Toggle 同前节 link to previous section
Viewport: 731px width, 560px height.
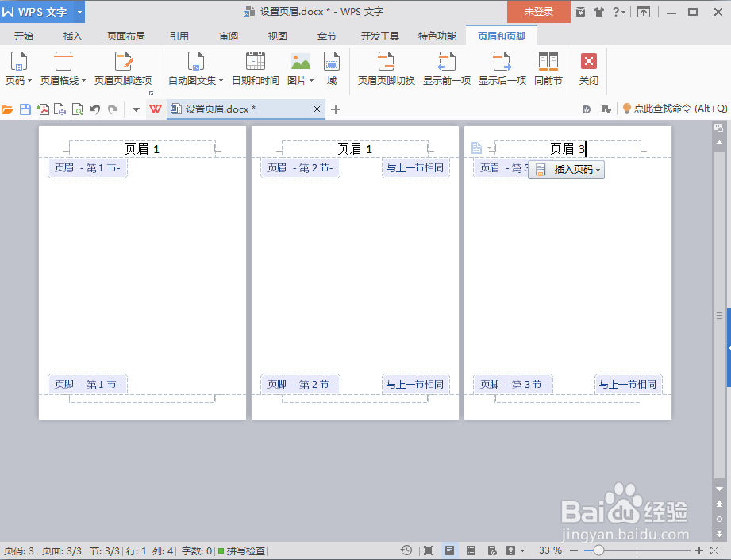coord(548,68)
